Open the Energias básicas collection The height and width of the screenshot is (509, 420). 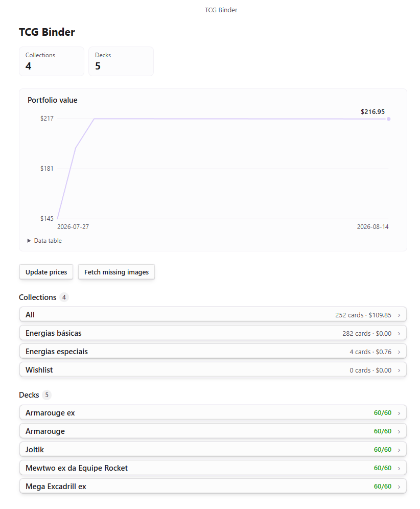click(213, 333)
